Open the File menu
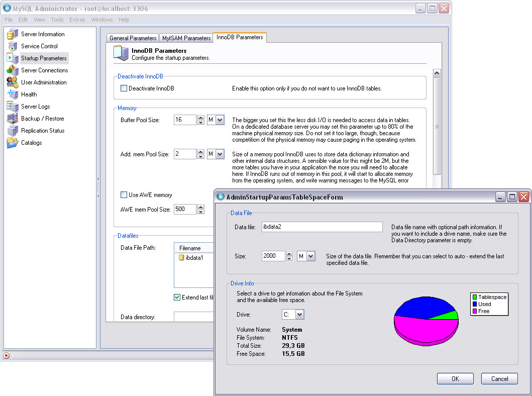The width and height of the screenshot is (532, 396). [x=9, y=20]
